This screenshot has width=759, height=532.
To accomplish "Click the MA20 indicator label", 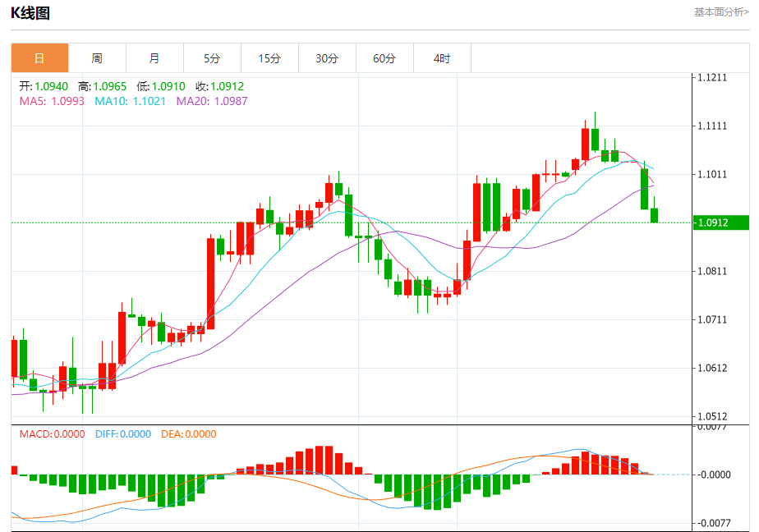I will 212,101.
